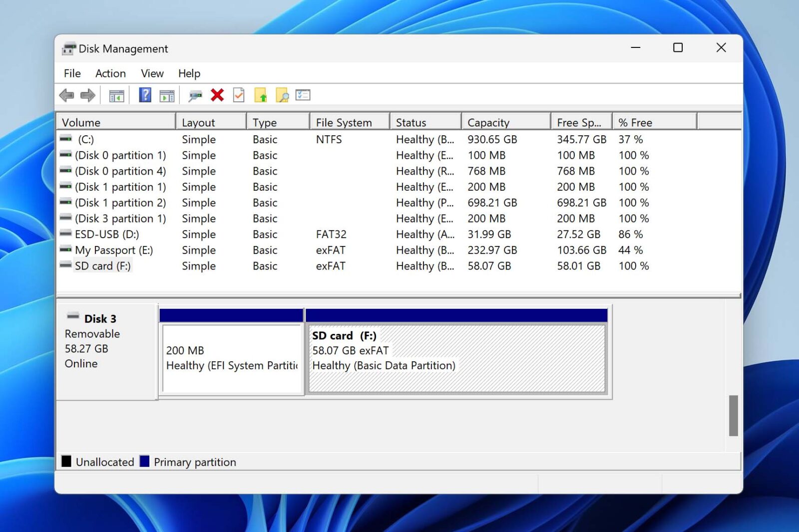Click the Properties checkmark page icon
Image resolution: width=799 pixels, height=532 pixels.
pos(239,95)
